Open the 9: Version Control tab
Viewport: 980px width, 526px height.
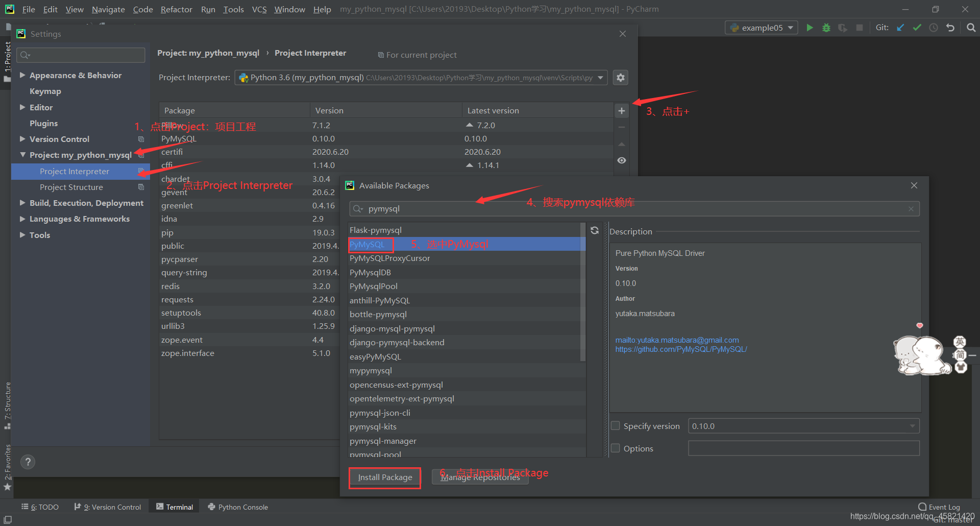[x=108, y=507]
